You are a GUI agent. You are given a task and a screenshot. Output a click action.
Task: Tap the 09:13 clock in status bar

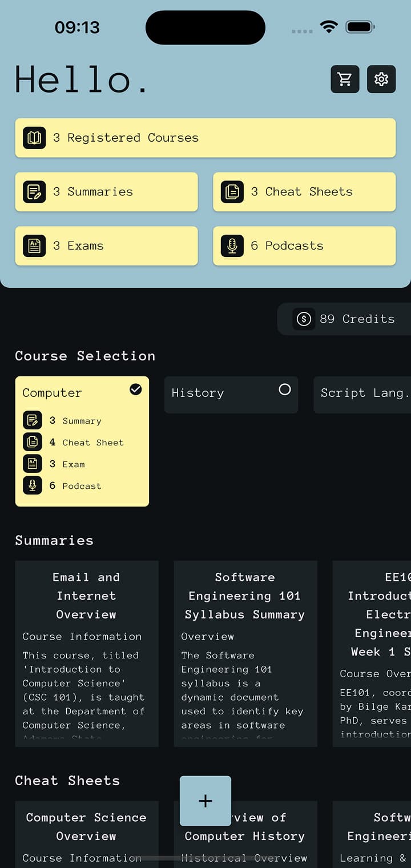[x=77, y=27]
